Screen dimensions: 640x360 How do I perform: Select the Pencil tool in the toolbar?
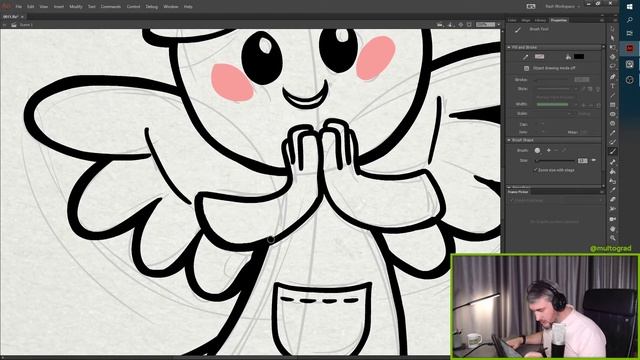tap(613, 133)
